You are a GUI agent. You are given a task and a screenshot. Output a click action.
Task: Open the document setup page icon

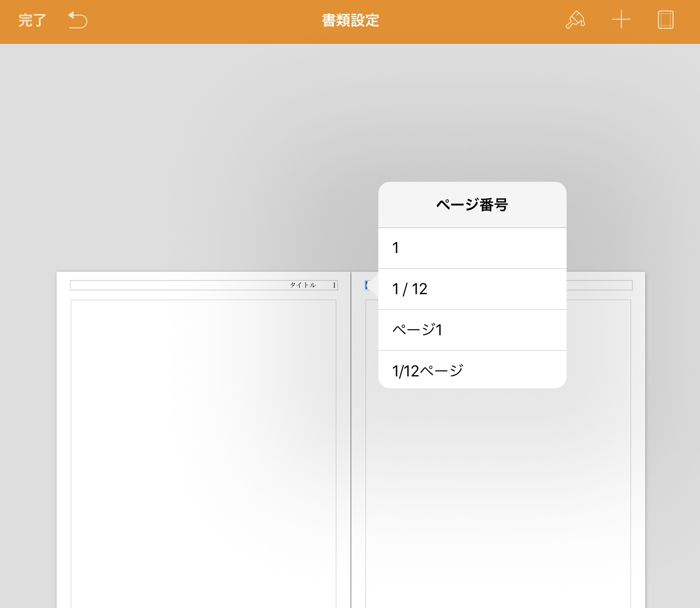coord(665,21)
